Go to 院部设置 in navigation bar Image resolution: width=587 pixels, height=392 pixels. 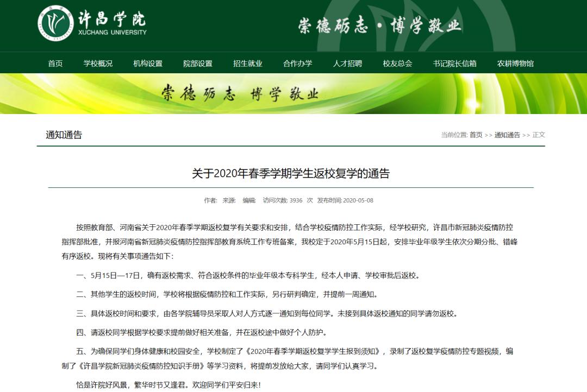click(198, 64)
